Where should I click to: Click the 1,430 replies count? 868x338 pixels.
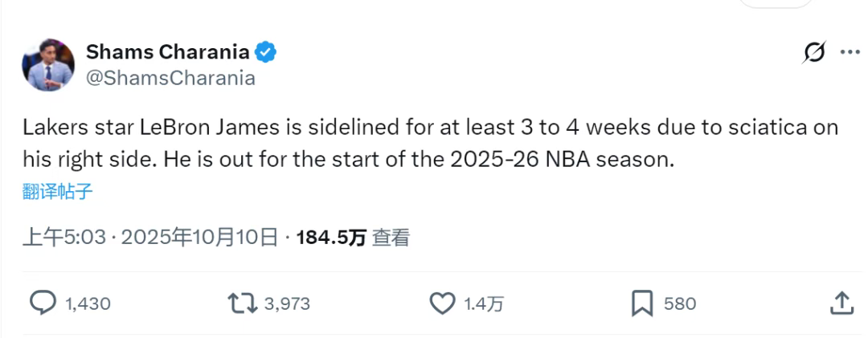(88, 304)
